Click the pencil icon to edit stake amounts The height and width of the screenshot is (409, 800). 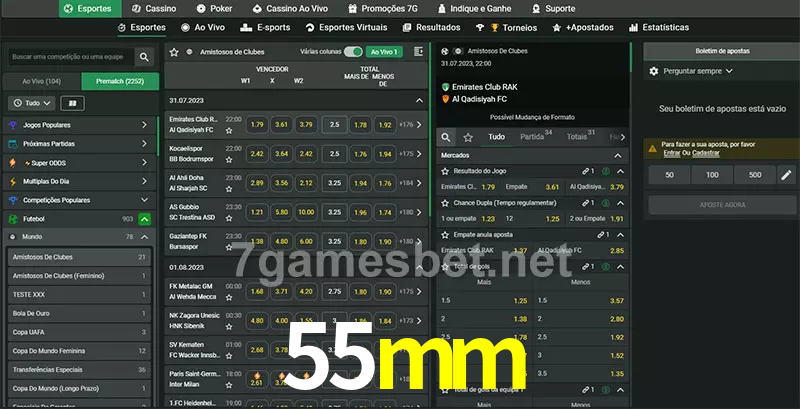tap(786, 175)
